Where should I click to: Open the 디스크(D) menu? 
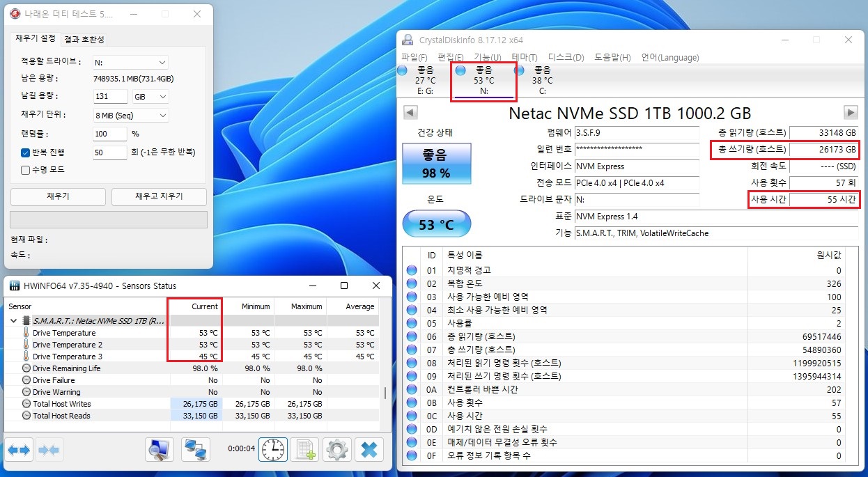[x=566, y=57]
